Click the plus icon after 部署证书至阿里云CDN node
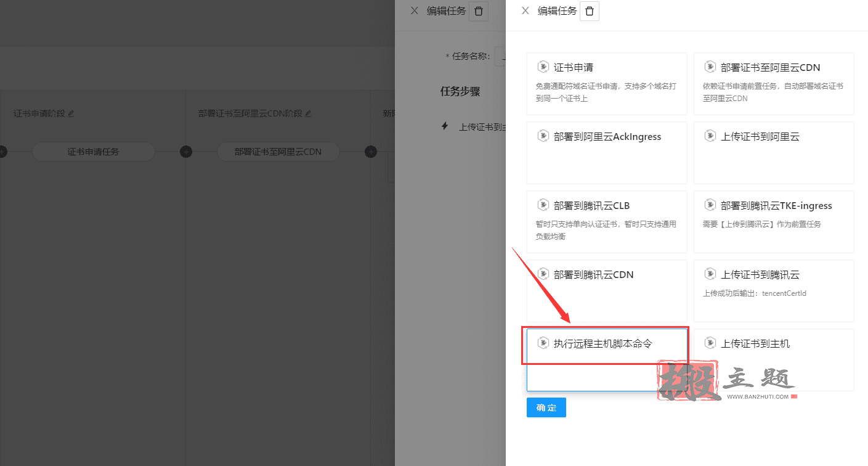Screen dimensions: 868x466 pos(370,152)
